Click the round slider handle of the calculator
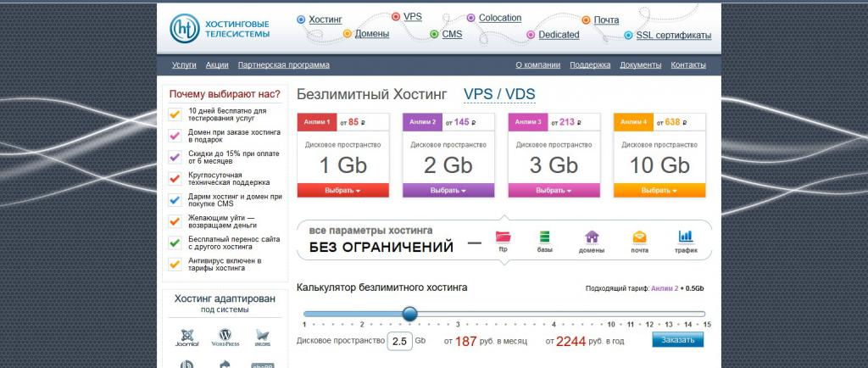Image resolution: width=868 pixels, height=368 pixels. (409, 314)
